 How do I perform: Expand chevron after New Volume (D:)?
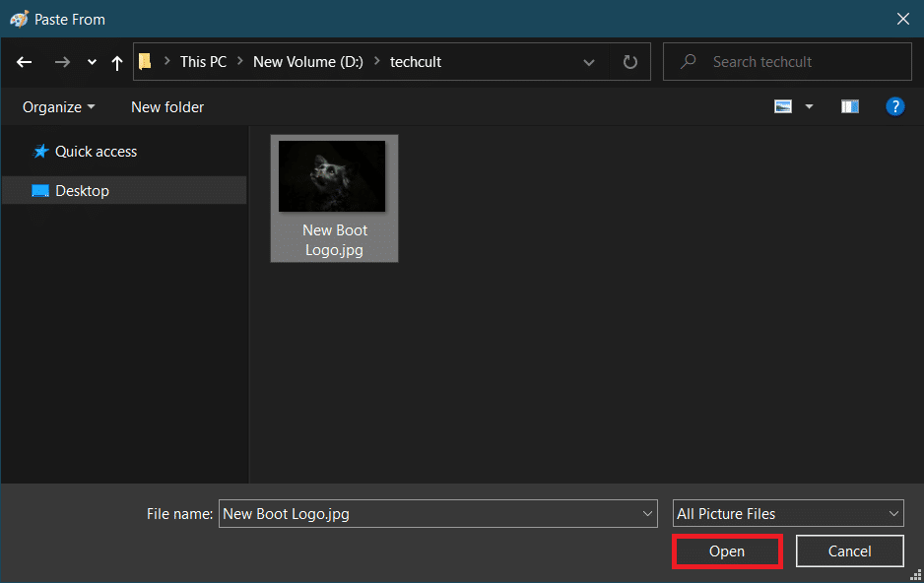coord(377,61)
